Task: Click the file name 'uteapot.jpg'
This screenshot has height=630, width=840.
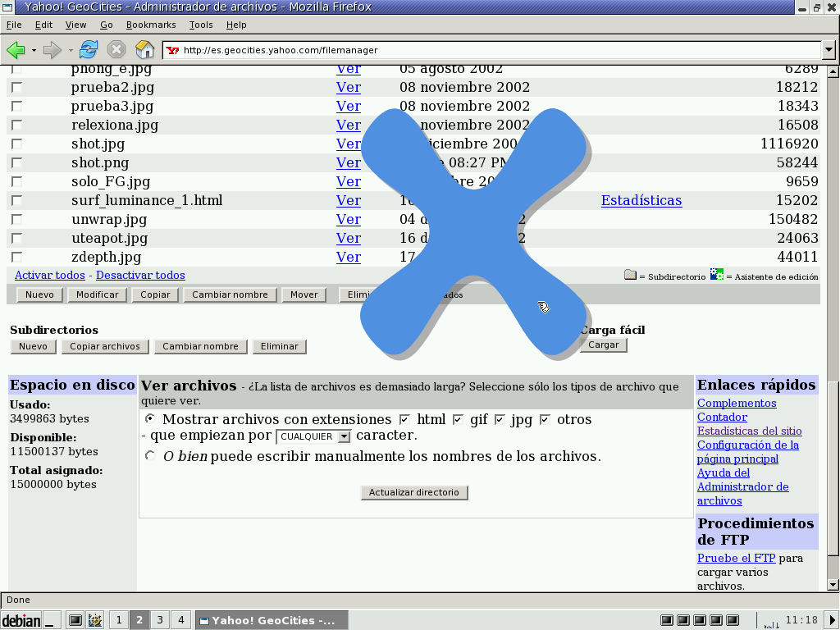Action: [109, 238]
